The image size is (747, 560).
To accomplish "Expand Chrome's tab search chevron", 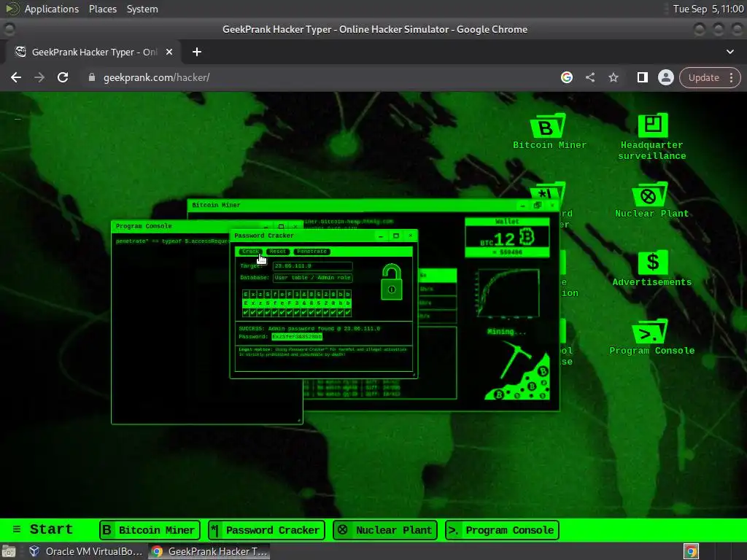I will pyautogui.click(x=729, y=52).
